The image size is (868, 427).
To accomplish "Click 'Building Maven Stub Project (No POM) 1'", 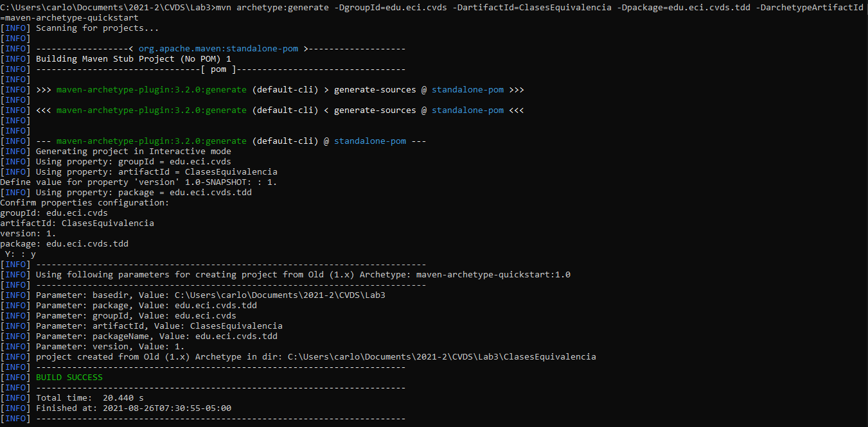I will coord(134,59).
